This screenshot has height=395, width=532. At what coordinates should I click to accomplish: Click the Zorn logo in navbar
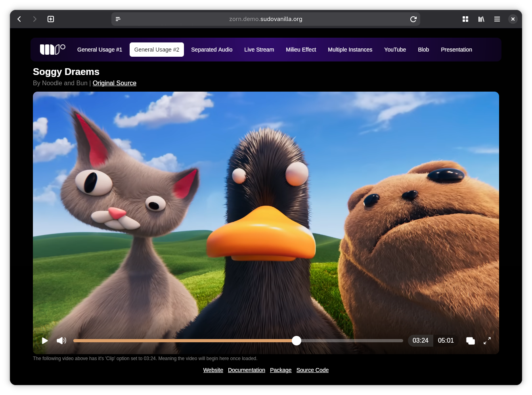pos(52,50)
